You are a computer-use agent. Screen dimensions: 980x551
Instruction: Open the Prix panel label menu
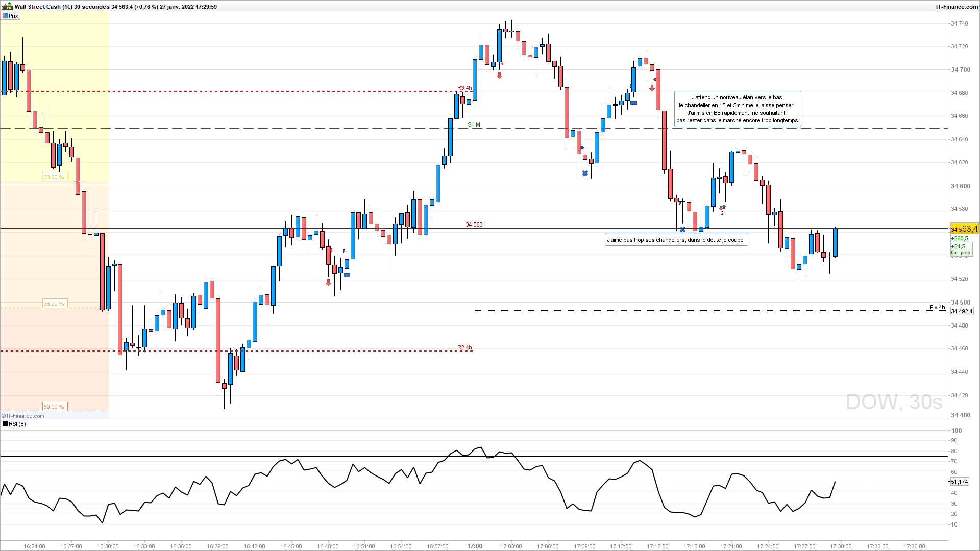point(13,16)
